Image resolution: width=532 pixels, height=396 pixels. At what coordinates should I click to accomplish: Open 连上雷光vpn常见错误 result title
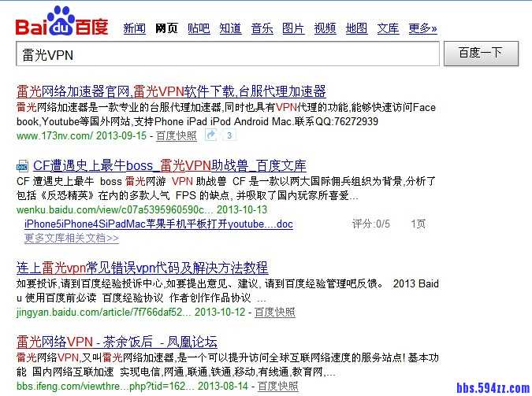pyautogui.click(x=142, y=268)
